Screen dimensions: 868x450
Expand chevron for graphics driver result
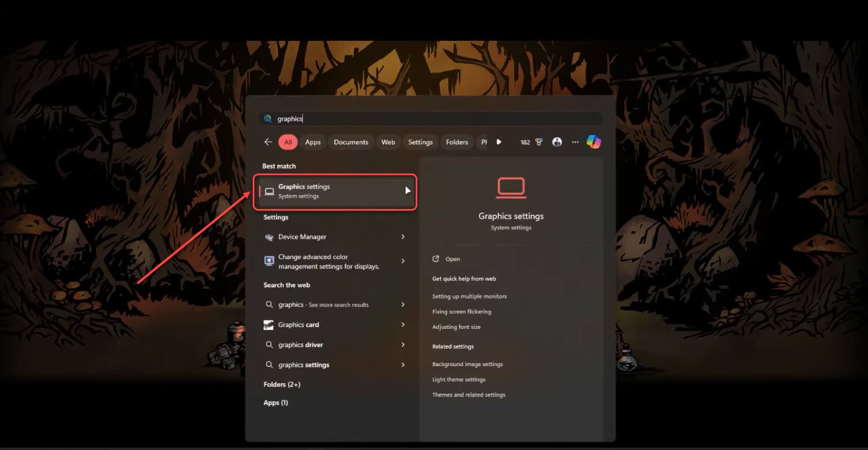click(403, 345)
